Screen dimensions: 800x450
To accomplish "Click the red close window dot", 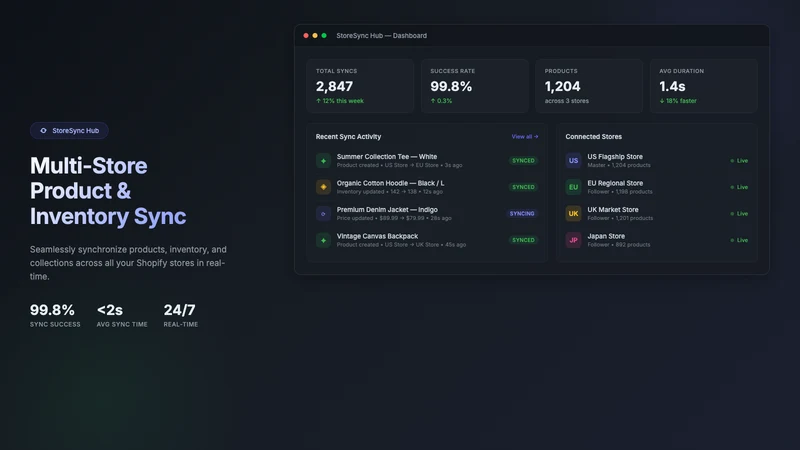I will pyautogui.click(x=306, y=36).
